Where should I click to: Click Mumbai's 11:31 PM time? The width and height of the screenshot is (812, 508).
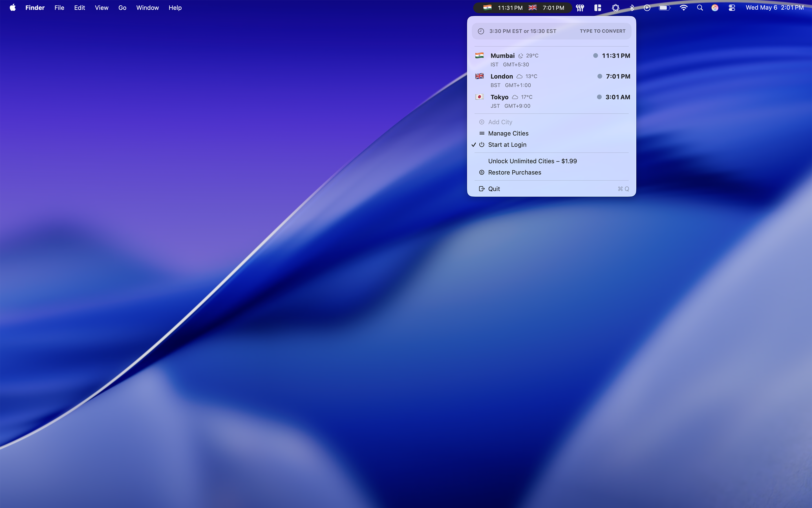616,55
